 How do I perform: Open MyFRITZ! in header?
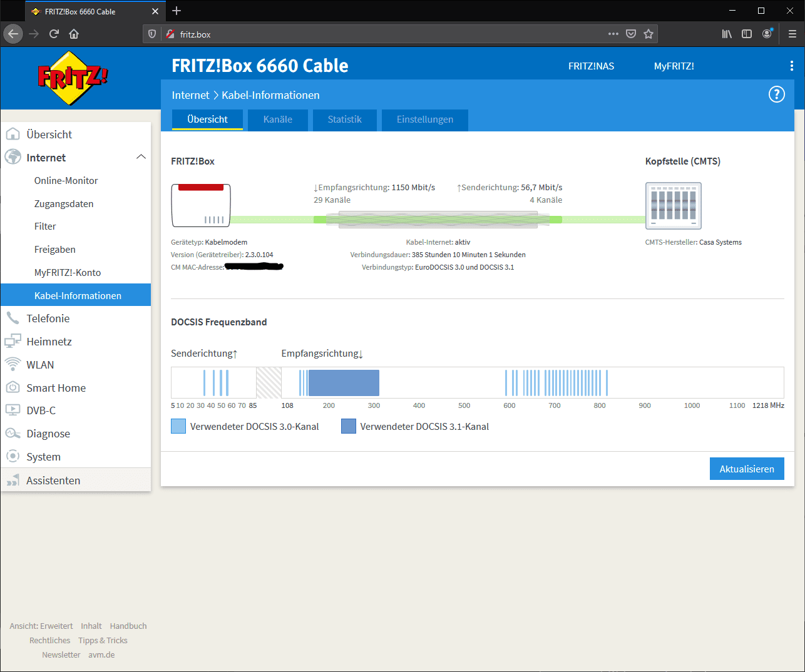[674, 66]
